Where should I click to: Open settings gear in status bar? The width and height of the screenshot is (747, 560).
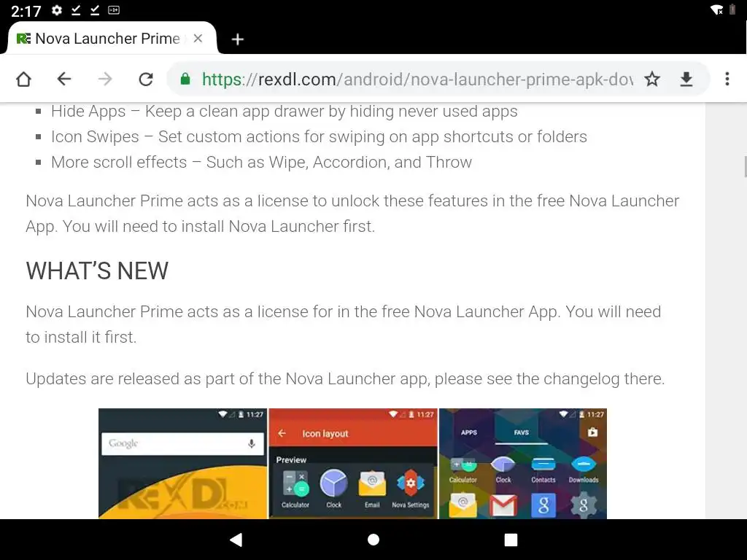57,10
